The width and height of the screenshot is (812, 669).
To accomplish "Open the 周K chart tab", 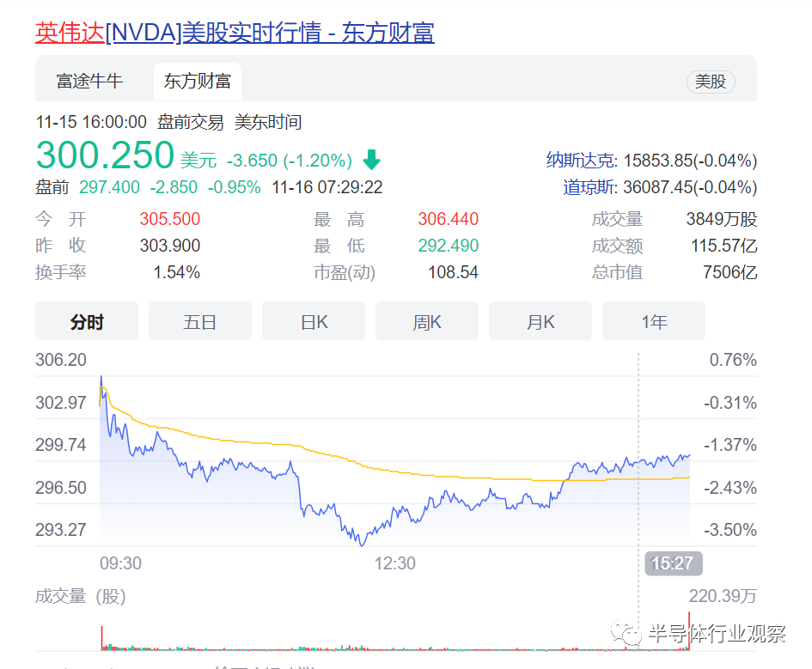I will pos(427,322).
